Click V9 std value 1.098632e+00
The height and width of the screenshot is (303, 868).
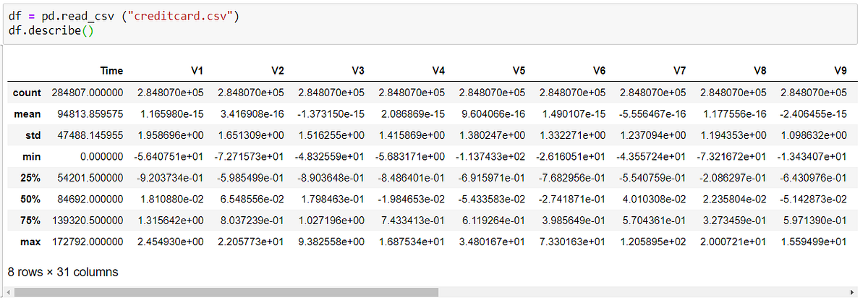[814, 135]
